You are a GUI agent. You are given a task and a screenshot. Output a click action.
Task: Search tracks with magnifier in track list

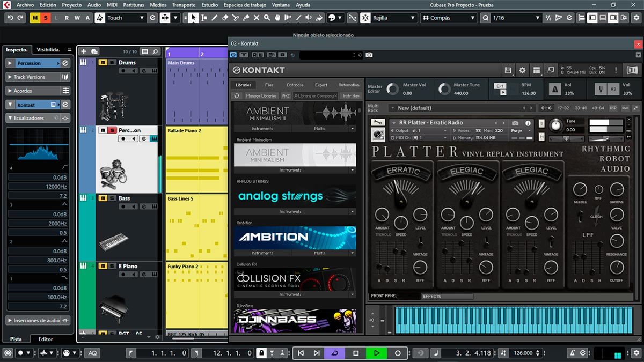[156, 51]
